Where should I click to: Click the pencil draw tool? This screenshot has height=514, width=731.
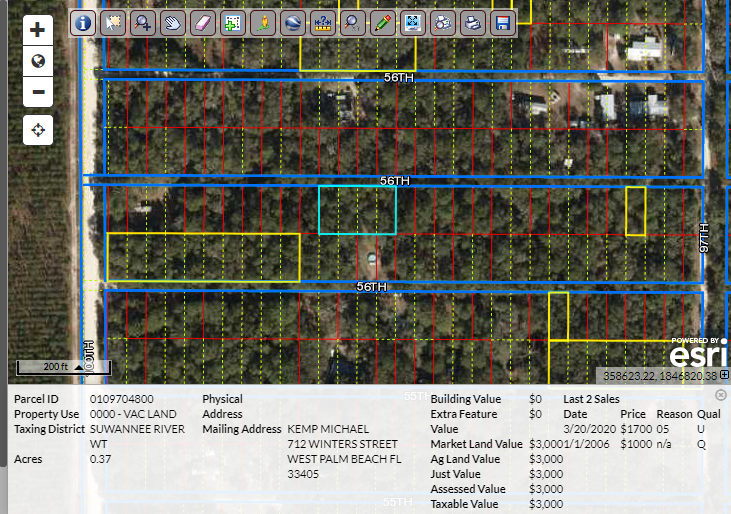381,22
